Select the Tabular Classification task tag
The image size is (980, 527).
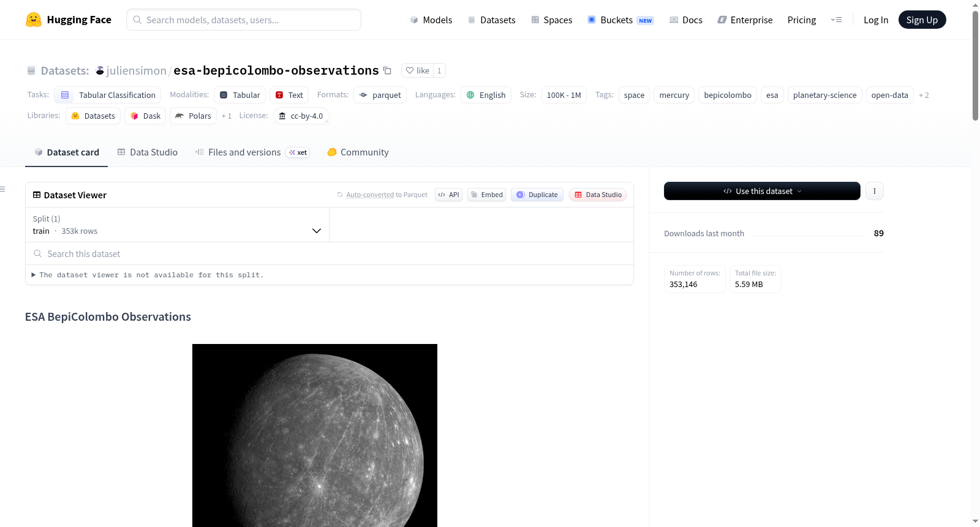tap(108, 95)
